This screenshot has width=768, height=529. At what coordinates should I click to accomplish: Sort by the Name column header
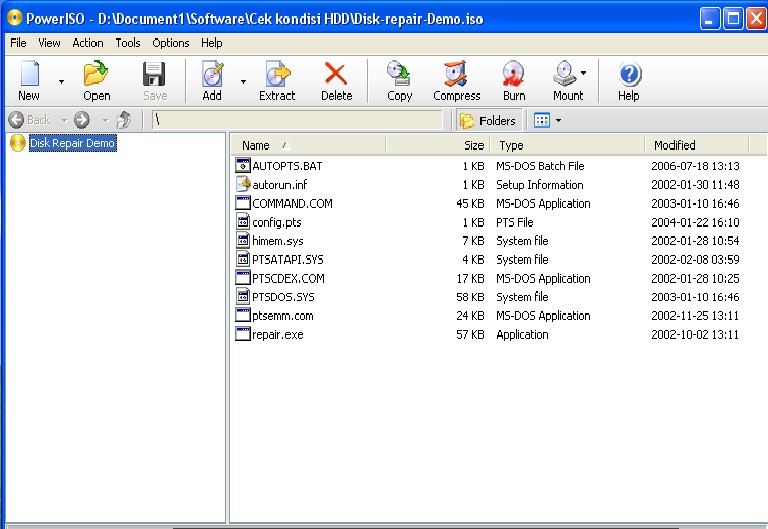click(308, 145)
